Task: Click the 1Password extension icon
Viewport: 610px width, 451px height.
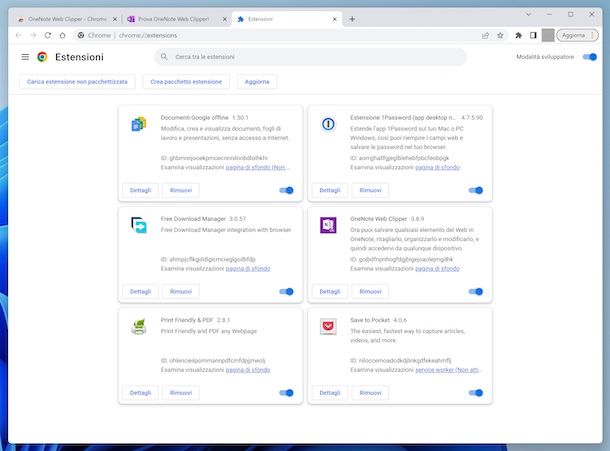Action: pos(328,124)
